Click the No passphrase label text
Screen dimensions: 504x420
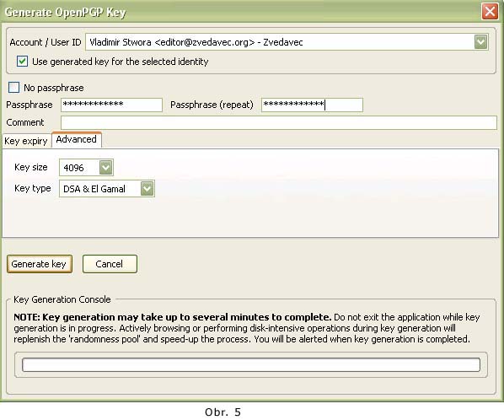[x=54, y=88]
